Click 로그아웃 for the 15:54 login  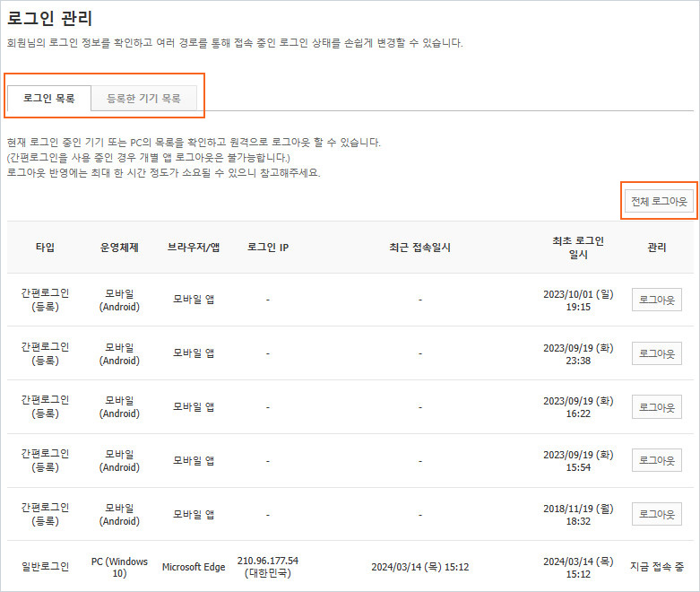point(656,461)
